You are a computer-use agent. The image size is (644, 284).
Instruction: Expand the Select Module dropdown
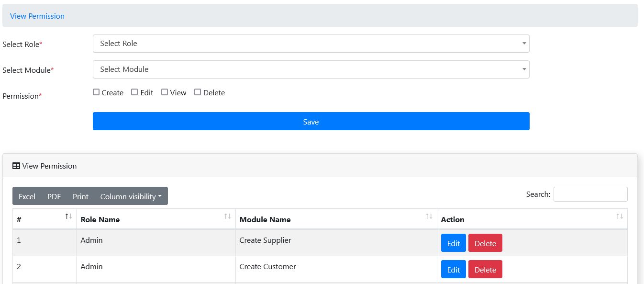tap(311, 69)
